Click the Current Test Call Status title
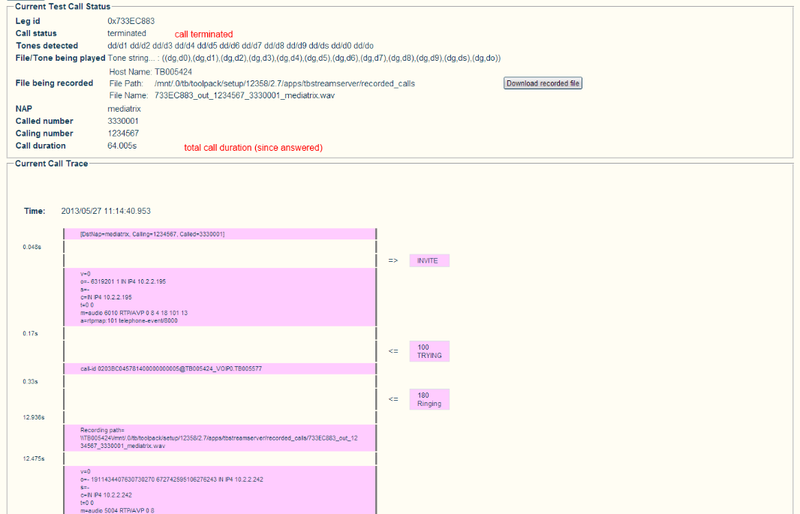The width and height of the screenshot is (800, 514). 63,7
